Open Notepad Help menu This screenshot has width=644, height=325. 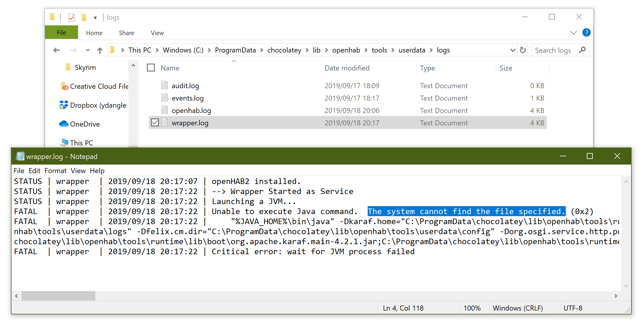[x=97, y=171]
